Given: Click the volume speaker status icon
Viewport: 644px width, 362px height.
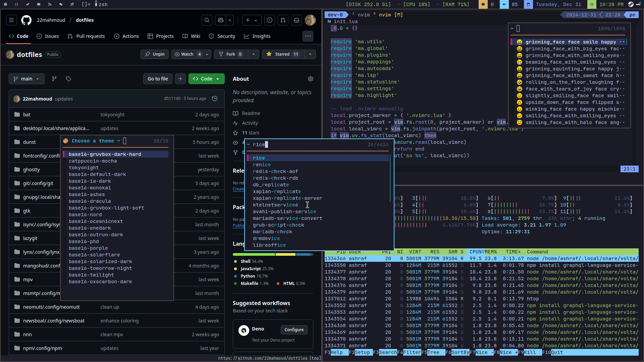Looking at the screenshot, I should (x=504, y=4).
